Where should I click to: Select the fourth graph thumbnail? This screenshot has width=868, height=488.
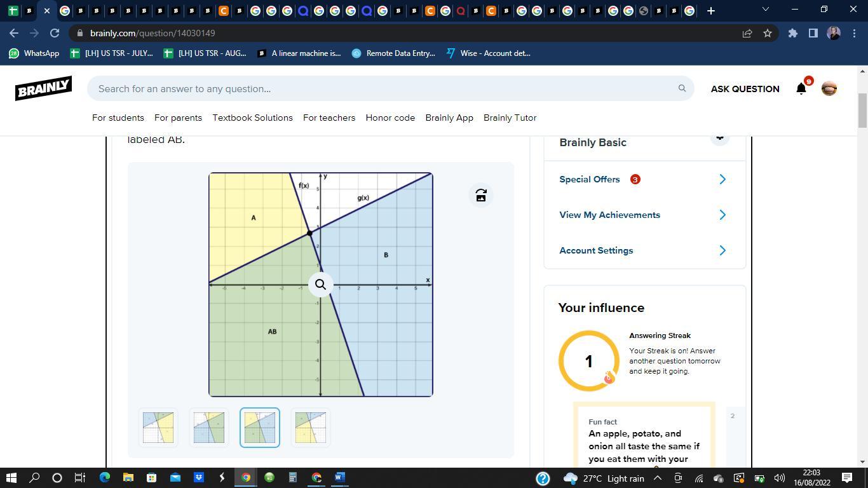311,428
